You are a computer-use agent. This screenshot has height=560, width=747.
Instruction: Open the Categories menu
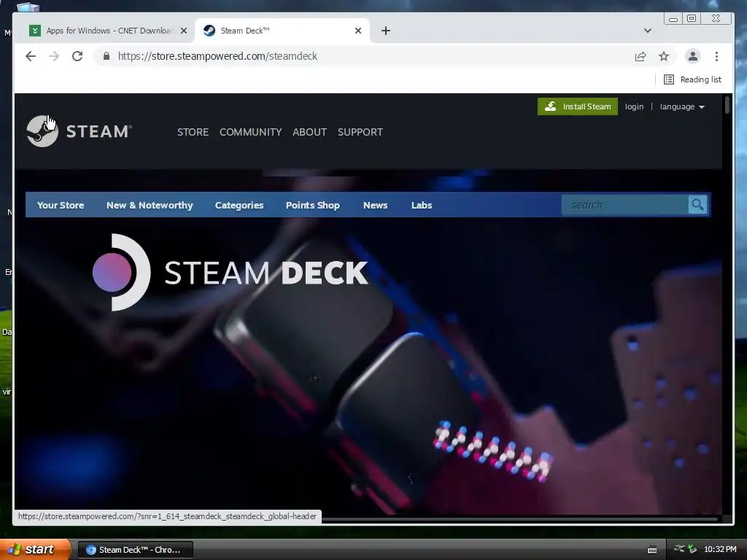[239, 205]
